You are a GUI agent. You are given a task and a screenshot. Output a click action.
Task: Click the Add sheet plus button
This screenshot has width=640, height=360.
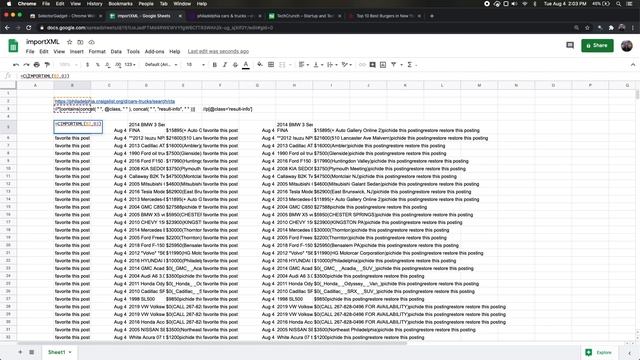[20, 352]
